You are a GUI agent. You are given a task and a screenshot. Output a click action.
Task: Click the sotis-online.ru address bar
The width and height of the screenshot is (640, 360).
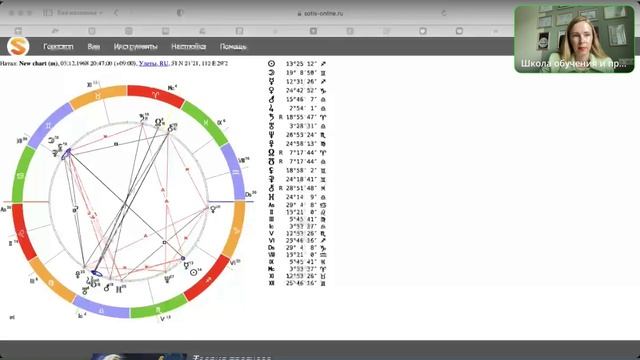320,13
